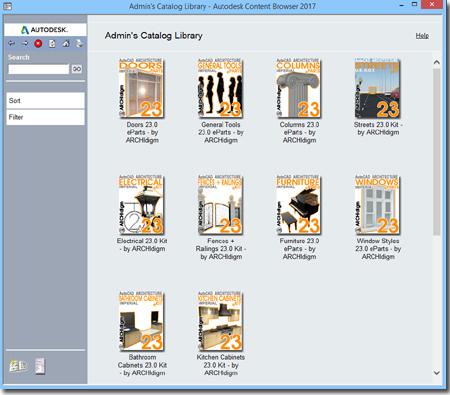Viewport: 450px width, 395px height.
Task: Open the Doors 23.0 eParts catalog thumbnail
Action: 142,88
